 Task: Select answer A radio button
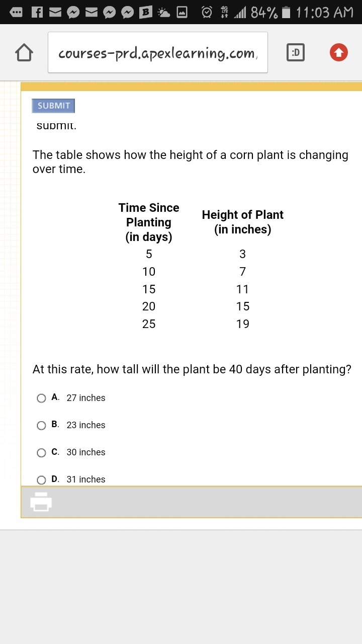click(42, 398)
